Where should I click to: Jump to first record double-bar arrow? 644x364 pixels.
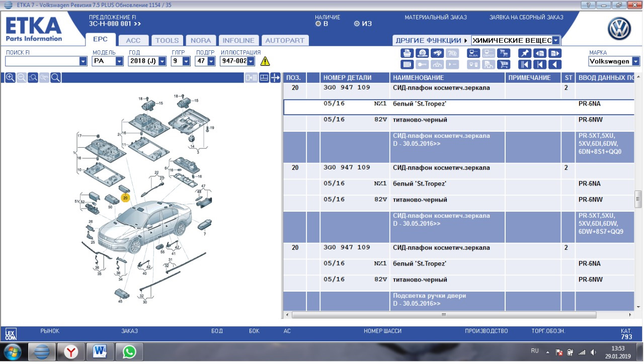(525, 64)
